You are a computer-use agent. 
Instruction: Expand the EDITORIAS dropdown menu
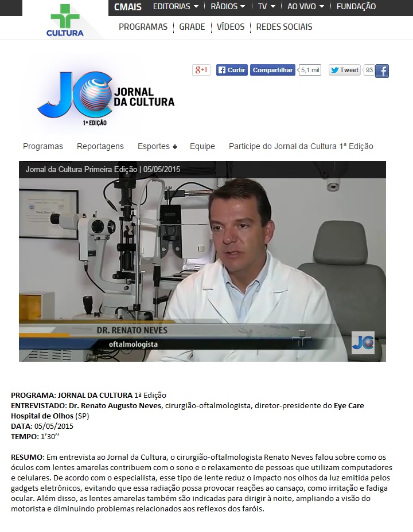pos(176,7)
